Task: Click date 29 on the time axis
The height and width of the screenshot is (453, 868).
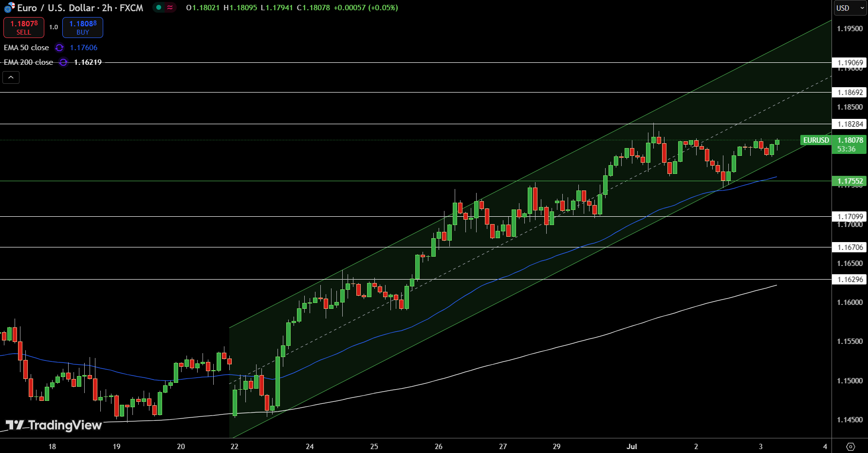Action: point(556,446)
